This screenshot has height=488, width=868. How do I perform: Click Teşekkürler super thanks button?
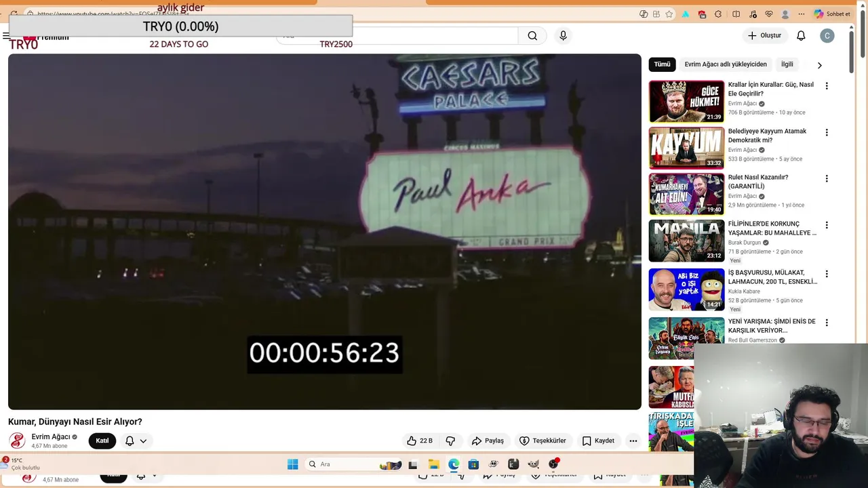(x=542, y=441)
